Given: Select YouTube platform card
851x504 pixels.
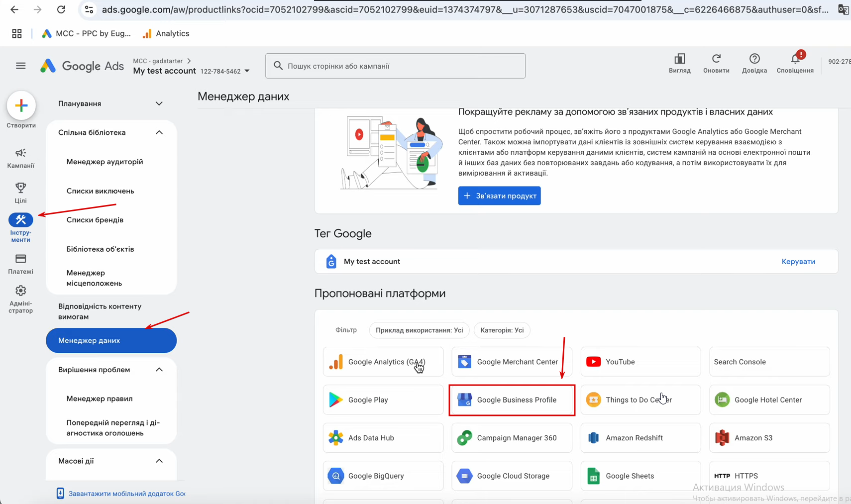Looking at the screenshot, I should pos(640,362).
